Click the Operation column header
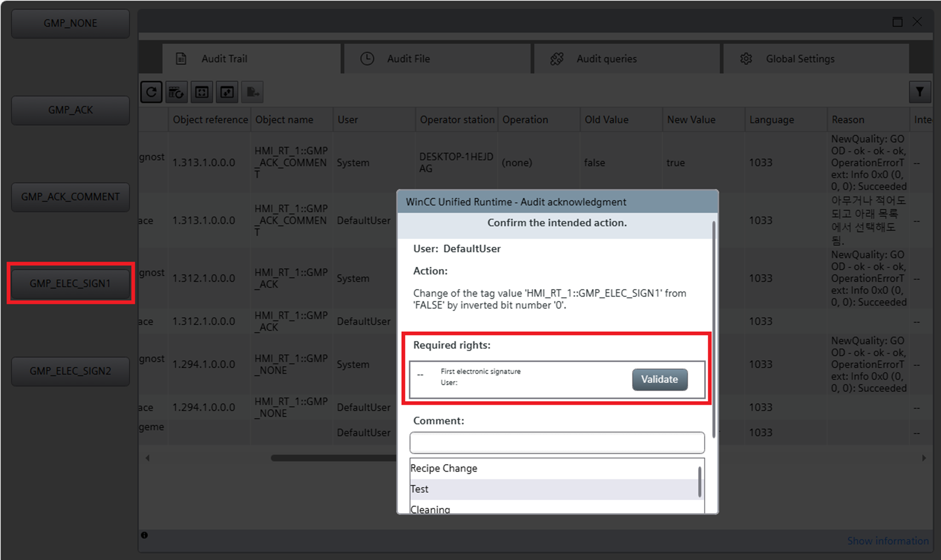941x560 pixels. (x=539, y=120)
